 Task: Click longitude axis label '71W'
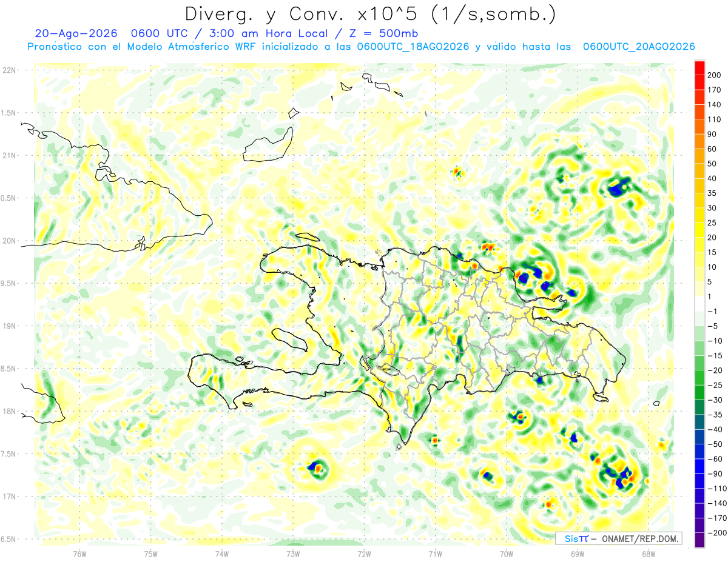[x=435, y=554]
